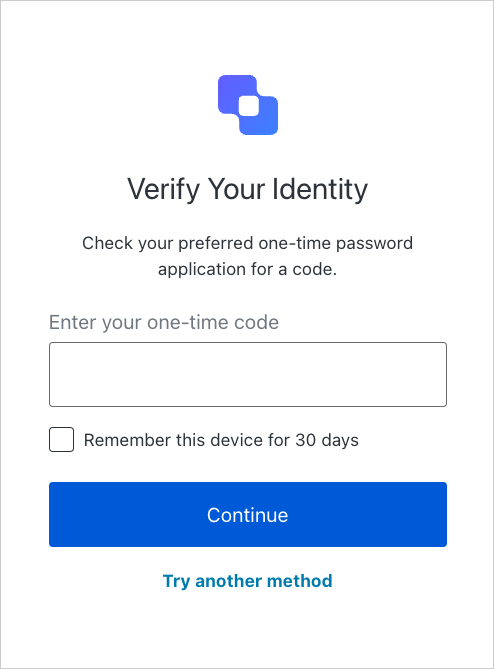This screenshot has width=494, height=669.
Task: Click the one-time code input field
Action: [248, 374]
